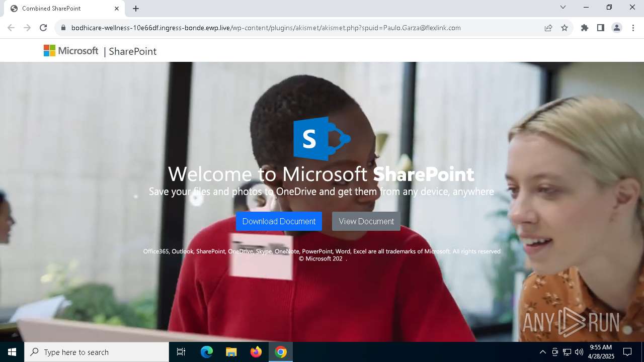Screen dimensions: 644x362
Task: Open the Microsoft logo in page header
Action: pyautogui.click(x=71, y=51)
